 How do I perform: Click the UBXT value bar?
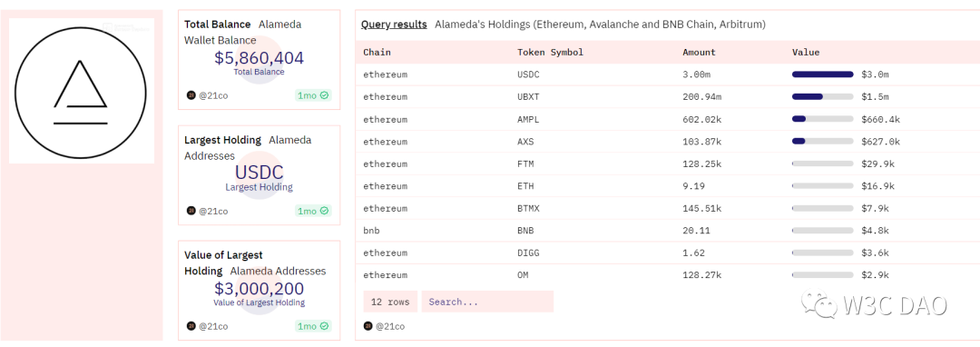(822, 97)
